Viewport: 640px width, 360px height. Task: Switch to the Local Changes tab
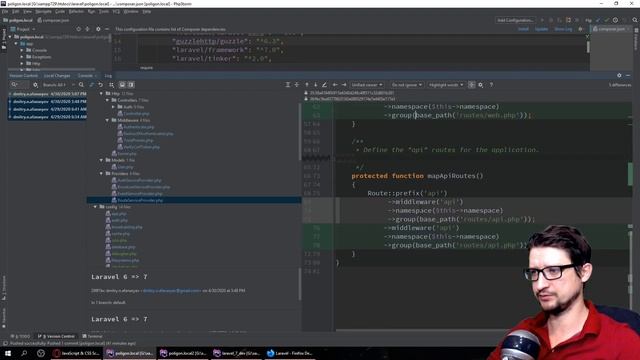(57, 76)
